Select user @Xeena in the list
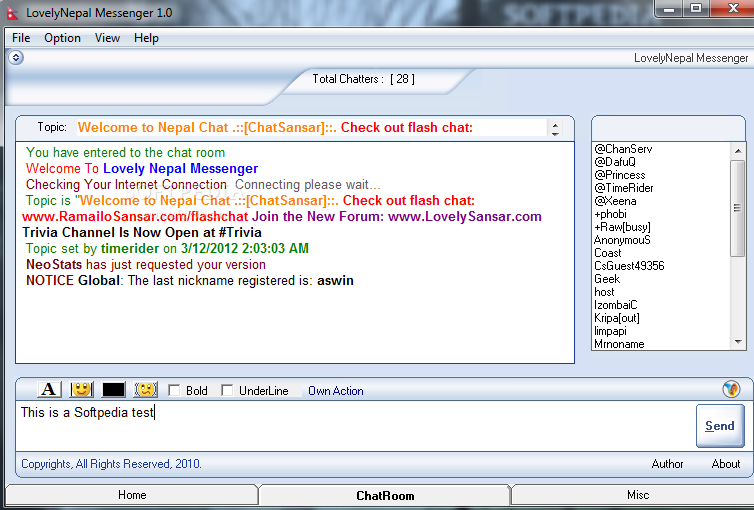754x510 pixels. point(616,201)
